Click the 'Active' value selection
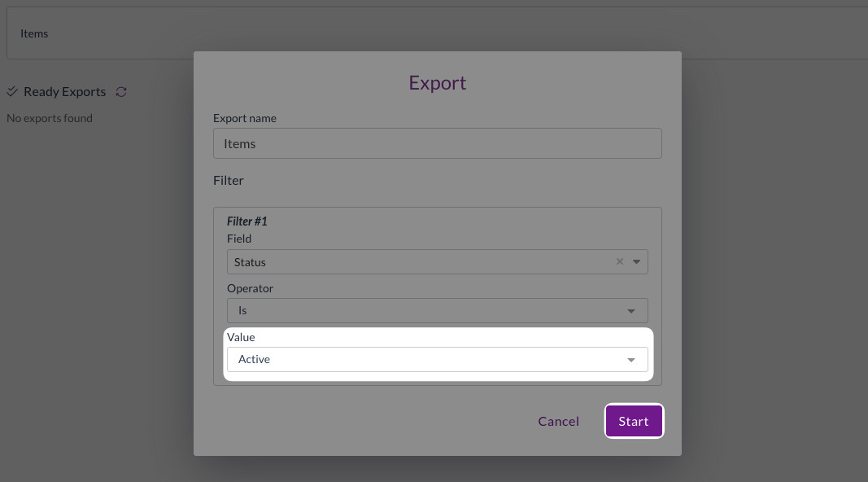The image size is (868, 482). click(x=255, y=359)
